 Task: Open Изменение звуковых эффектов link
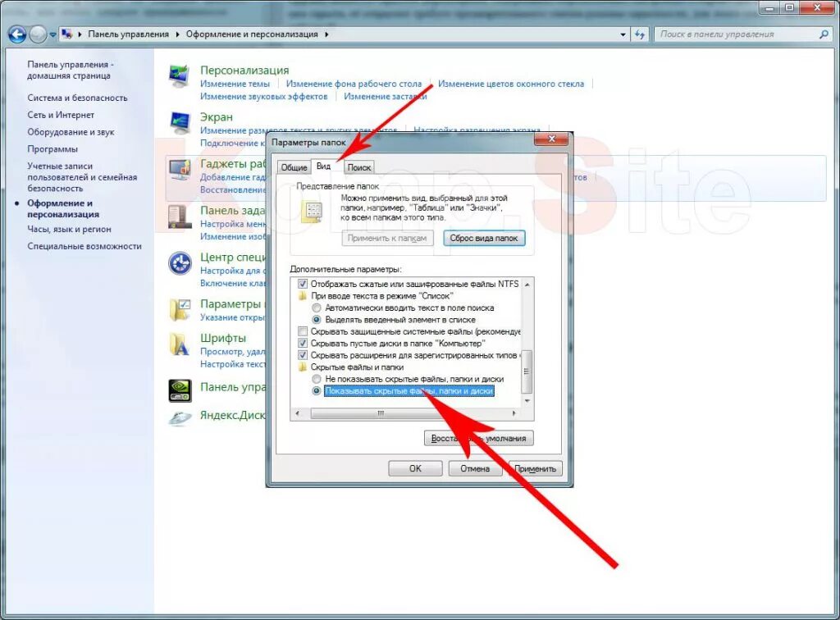tap(263, 97)
